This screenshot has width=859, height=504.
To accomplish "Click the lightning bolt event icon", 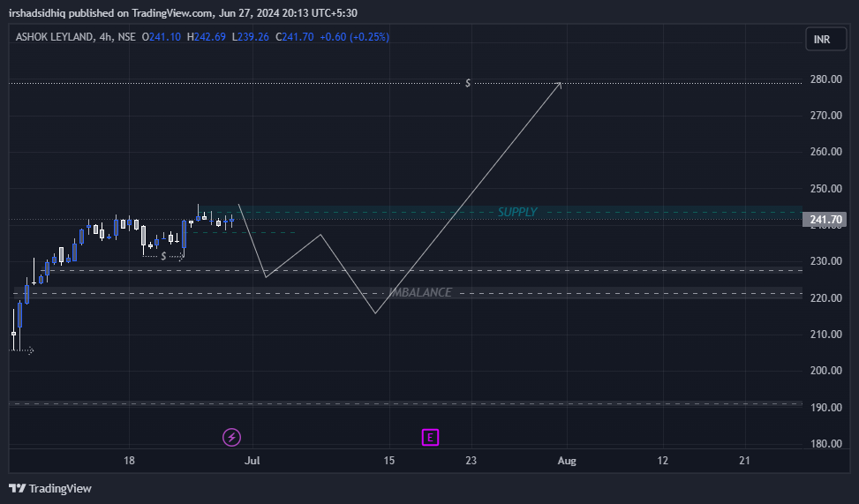I will (x=231, y=437).
